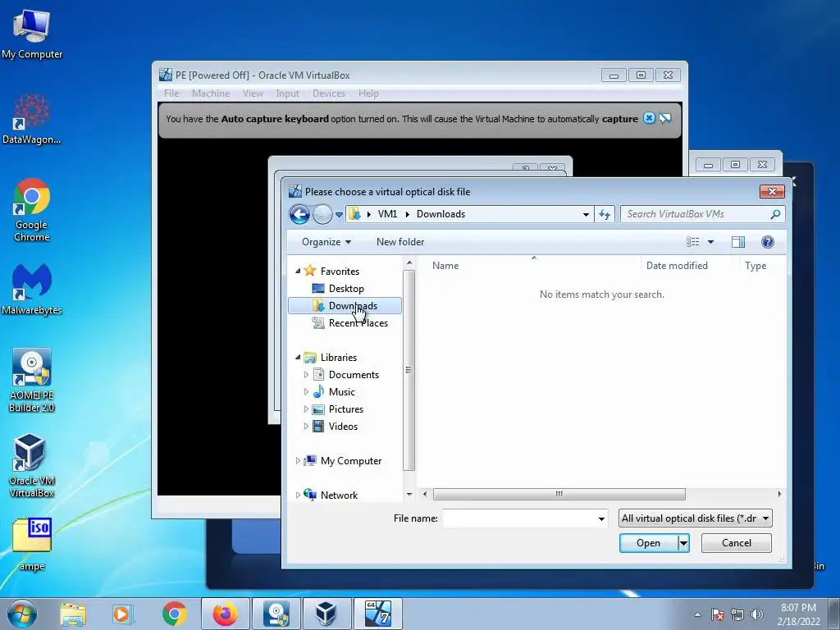840x630 pixels.
Task: Open File menu in VirtualBox PE window
Action: click(171, 94)
